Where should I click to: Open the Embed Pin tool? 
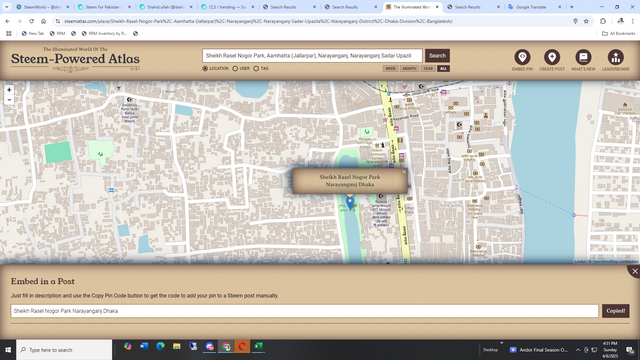point(522,60)
